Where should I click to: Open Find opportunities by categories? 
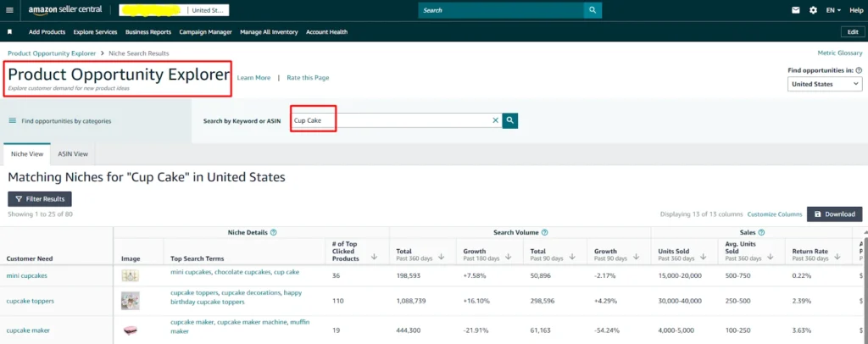pyautogui.click(x=66, y=120)
